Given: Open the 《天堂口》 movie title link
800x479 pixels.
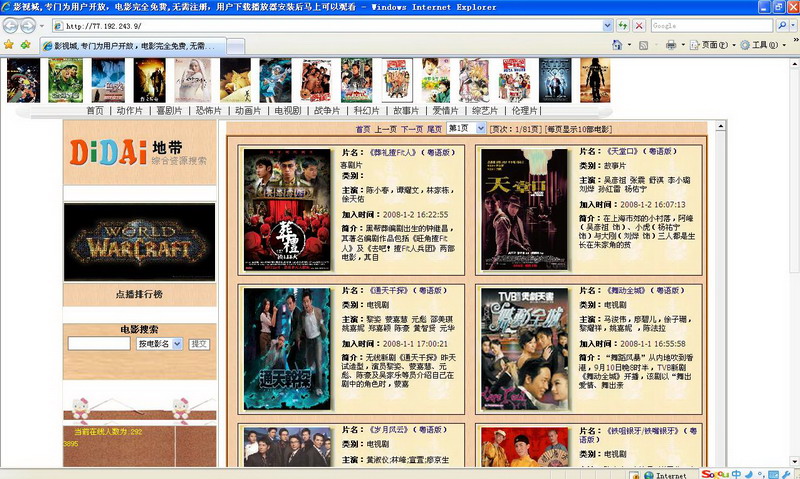Looking at the screenshot, I should (x=622, y=152).
